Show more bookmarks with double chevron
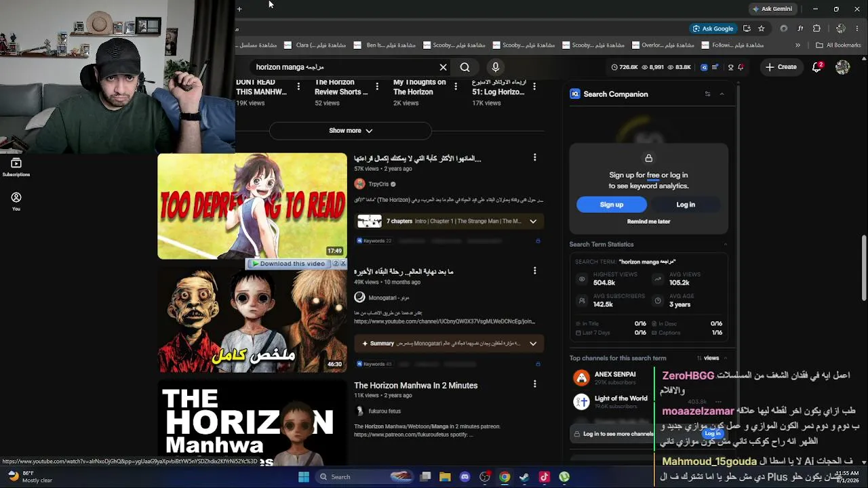Image resolution: width=868 pixels, height=488 pixels. [797, 45]
